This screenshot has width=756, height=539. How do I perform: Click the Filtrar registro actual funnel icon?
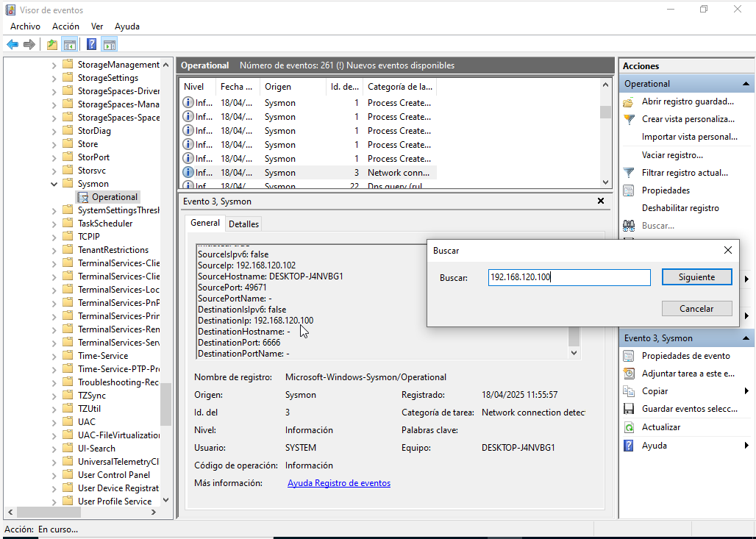[x=628, y=173]
